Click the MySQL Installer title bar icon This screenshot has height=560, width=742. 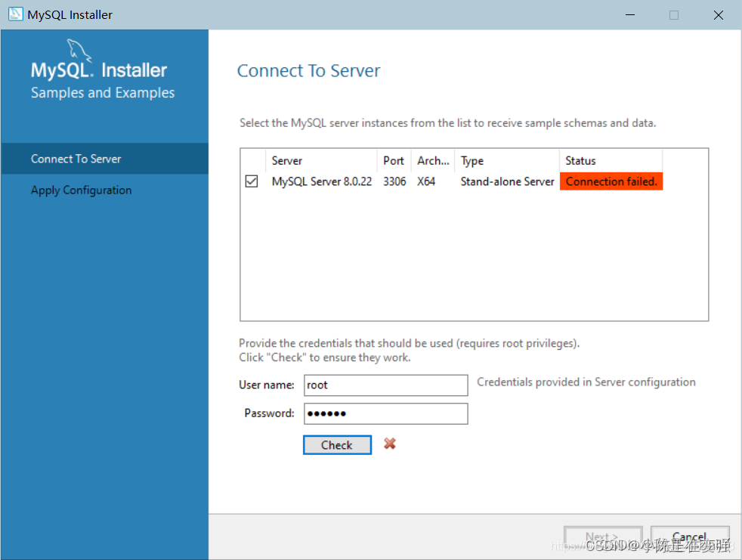[x=15, y=14]
